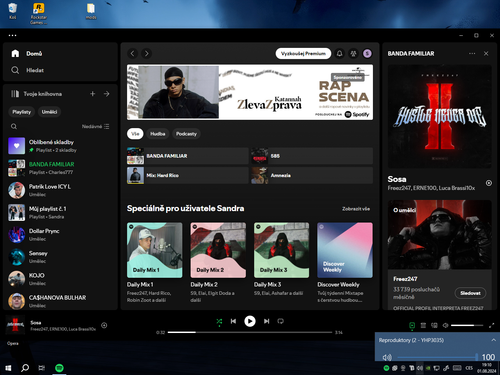Go back with the left arrow
This screenshot has height=375, width=500.
(133, 53)
